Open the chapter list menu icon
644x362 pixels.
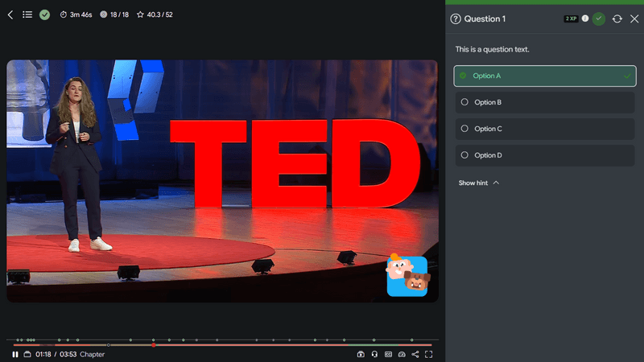pyautogui.click(x=27, y=14)
